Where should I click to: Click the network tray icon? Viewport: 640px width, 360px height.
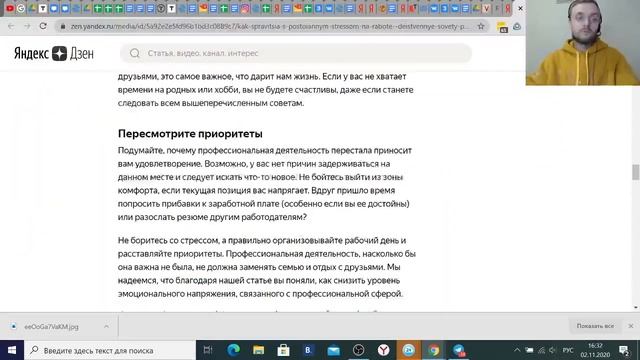click(542, 350)
